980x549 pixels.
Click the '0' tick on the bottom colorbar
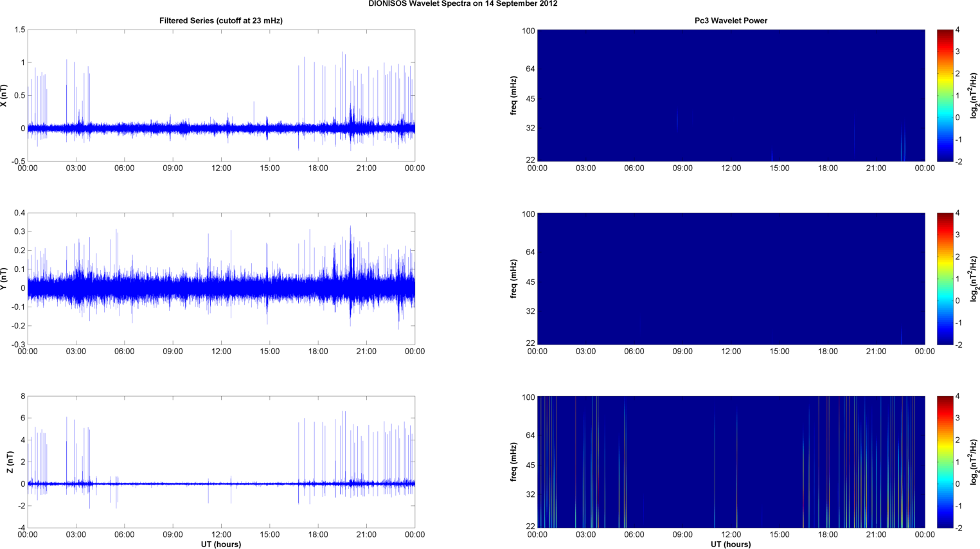[958, 484]
